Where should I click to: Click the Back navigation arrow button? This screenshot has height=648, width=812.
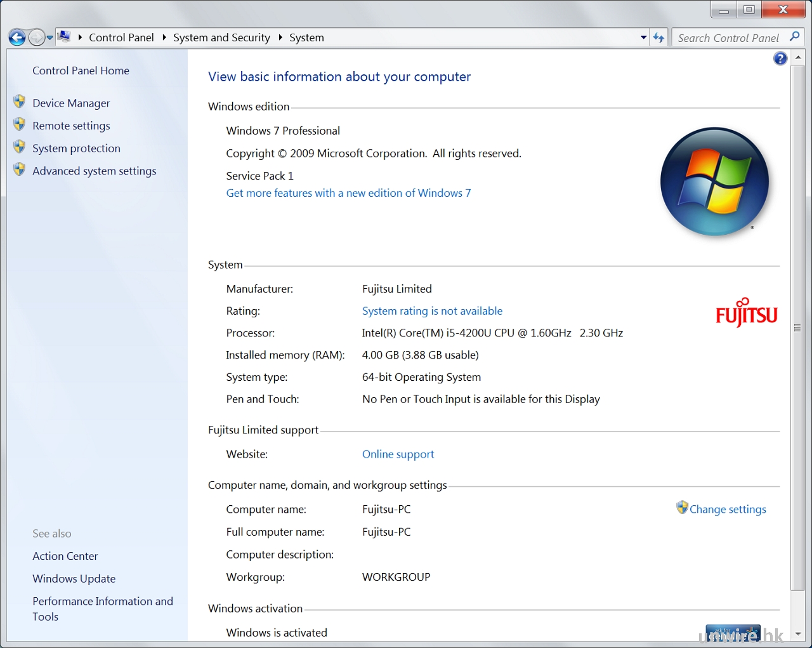(17, 38)
